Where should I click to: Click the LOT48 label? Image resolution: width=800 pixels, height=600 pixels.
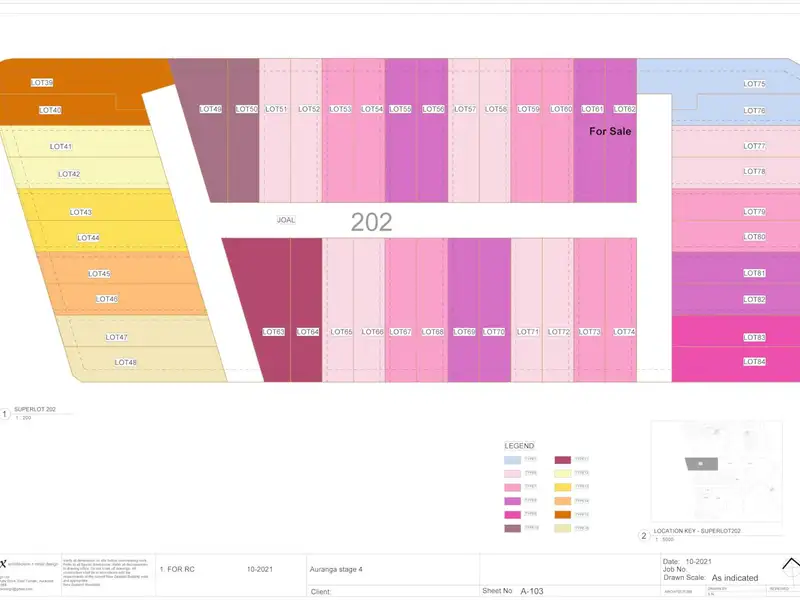coord(125,362)
